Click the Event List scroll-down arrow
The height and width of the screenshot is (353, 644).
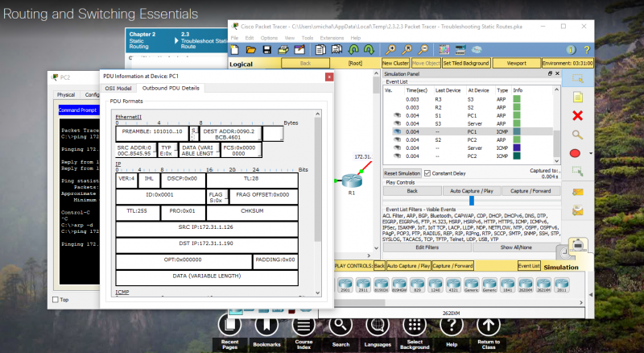pos(556,161)
